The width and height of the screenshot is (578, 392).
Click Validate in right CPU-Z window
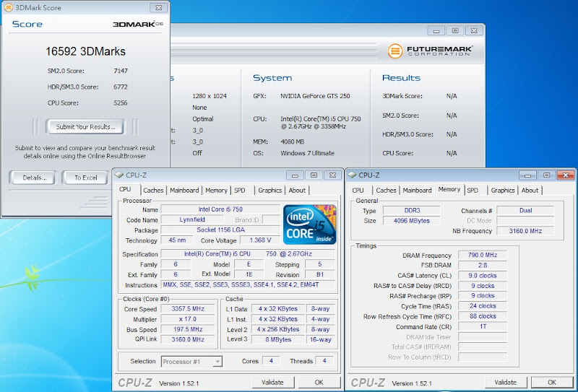pos(505,383)
